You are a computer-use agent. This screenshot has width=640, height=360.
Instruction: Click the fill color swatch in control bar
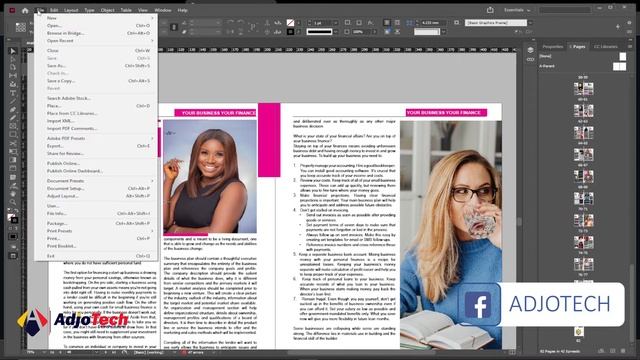point(290,22)
